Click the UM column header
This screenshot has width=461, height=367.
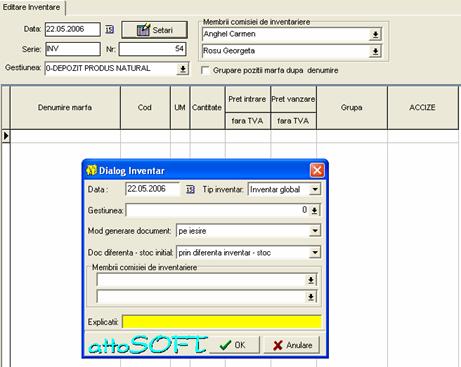coord(180,107)
